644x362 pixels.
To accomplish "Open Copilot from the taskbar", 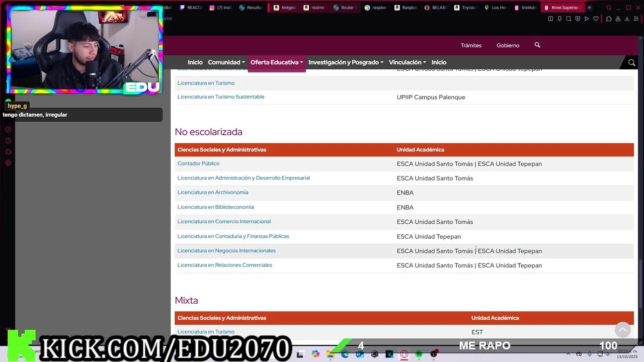I will coord(315,354).
